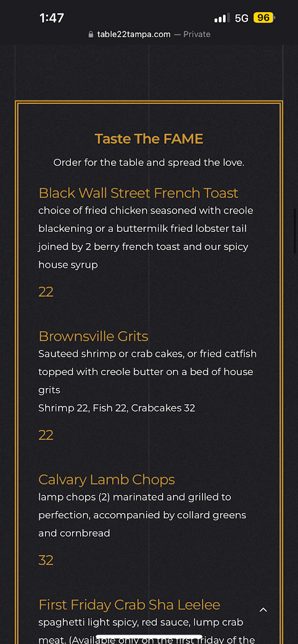Tap the lock icon beside the URL
The width and height of the screenshot is (298, 644).
(91, 34)
